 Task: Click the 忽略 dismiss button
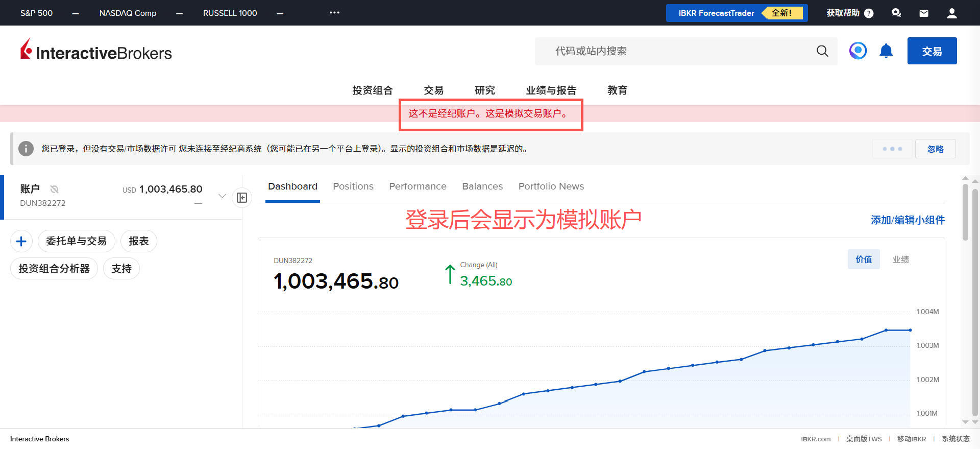tap(935, 149)
